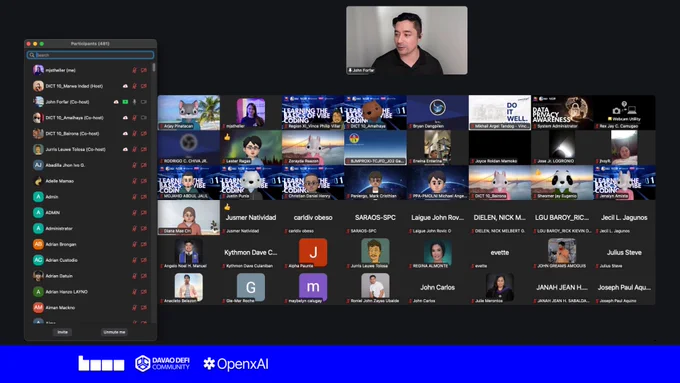The height and width of the screenshot is (383, 680).
Task: Click mjstheller's video tile in gallery
Action: (x=251, y=113)
